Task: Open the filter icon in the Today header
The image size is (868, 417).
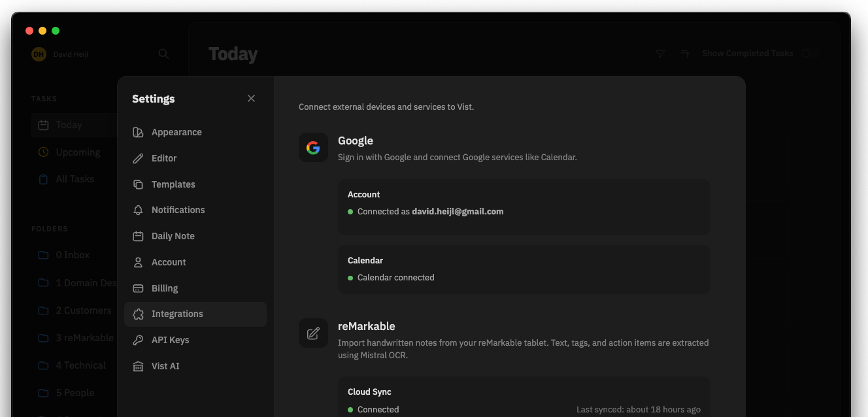Action: click(660, 54)
